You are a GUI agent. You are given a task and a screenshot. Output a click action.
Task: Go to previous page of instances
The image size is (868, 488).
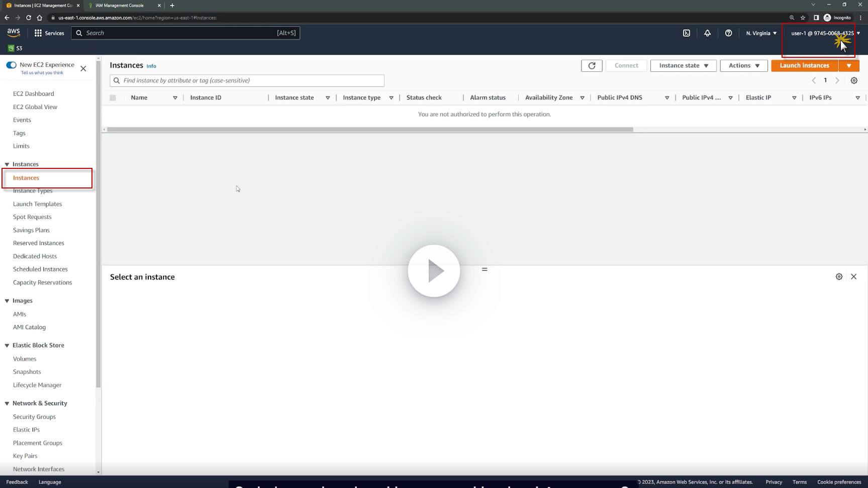[814, 80]
